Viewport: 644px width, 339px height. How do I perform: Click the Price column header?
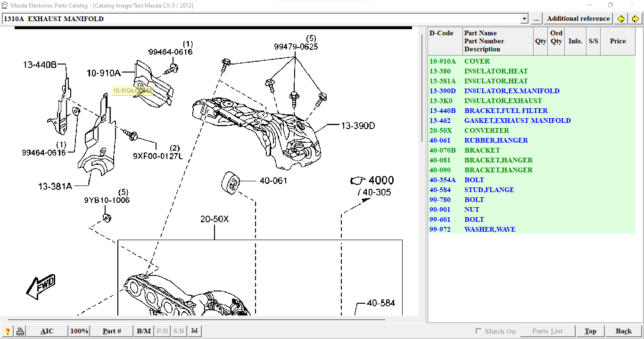[x=618, y=41]
